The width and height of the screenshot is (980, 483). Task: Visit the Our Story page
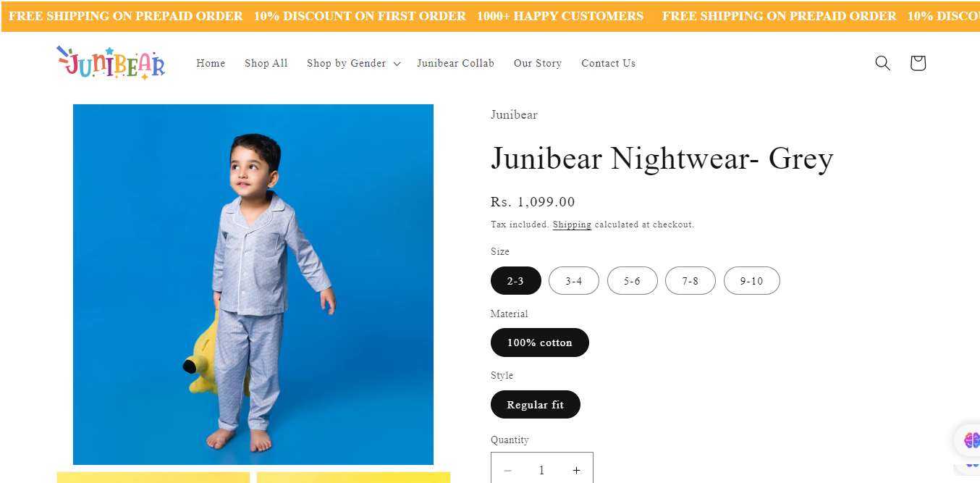[538, 64]
